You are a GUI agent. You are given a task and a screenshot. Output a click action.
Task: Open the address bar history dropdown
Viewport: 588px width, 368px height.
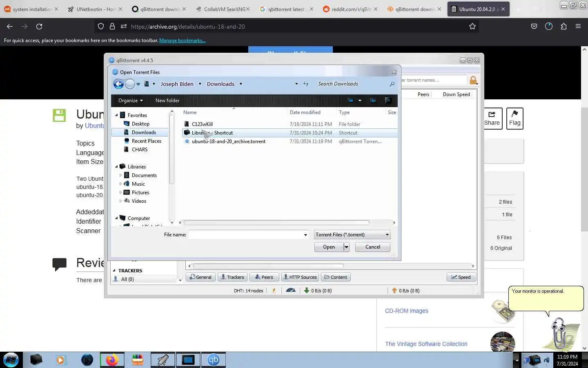pyautogui.click(x=296, y=84)
